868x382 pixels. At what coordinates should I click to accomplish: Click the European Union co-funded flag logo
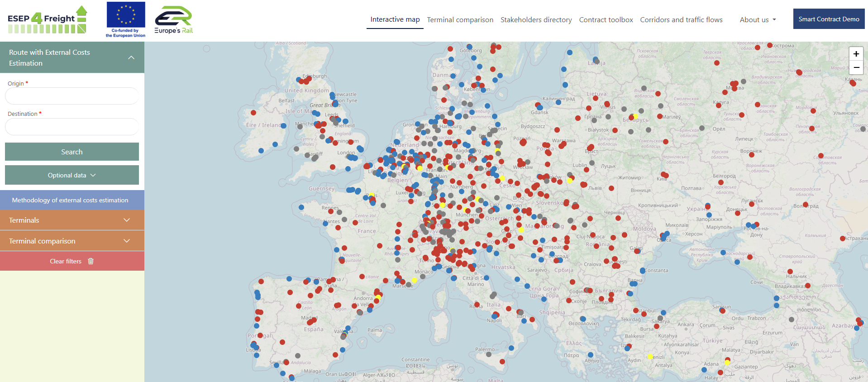[126, 19]
